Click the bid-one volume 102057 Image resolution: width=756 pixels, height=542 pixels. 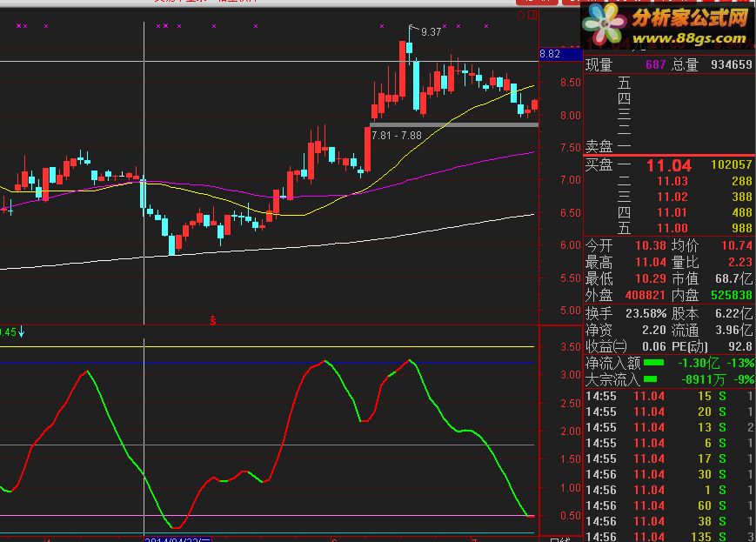(732, 165)
